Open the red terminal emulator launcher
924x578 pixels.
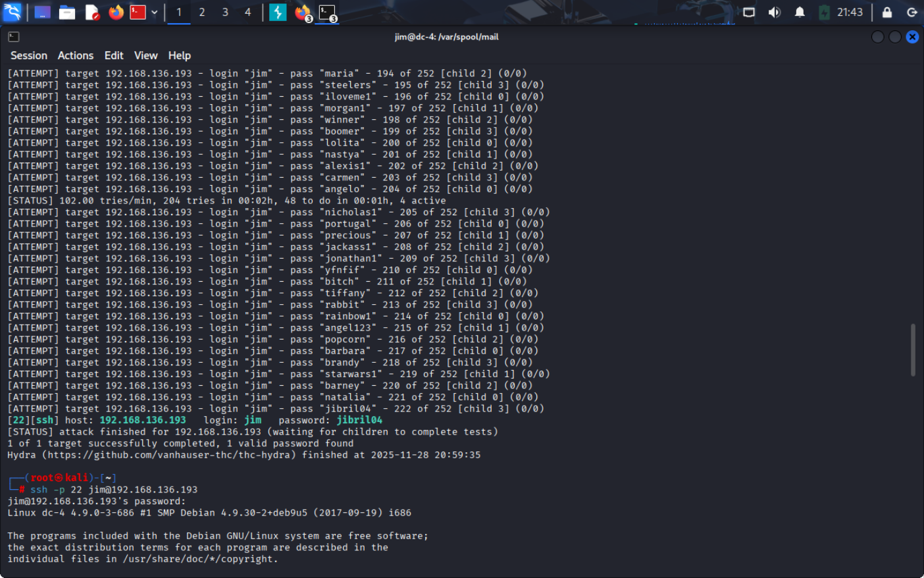coord(138,12)
